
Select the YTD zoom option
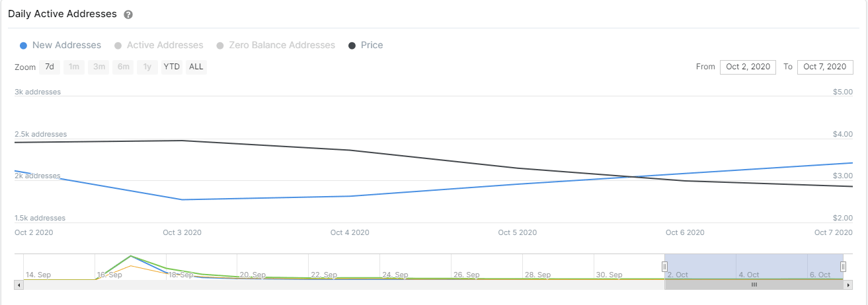[x=172, y=67]
